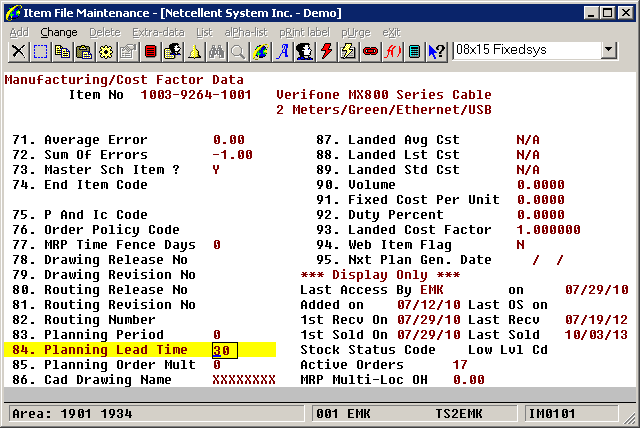Open the eXit menu
640x428 pixels.
391,32
